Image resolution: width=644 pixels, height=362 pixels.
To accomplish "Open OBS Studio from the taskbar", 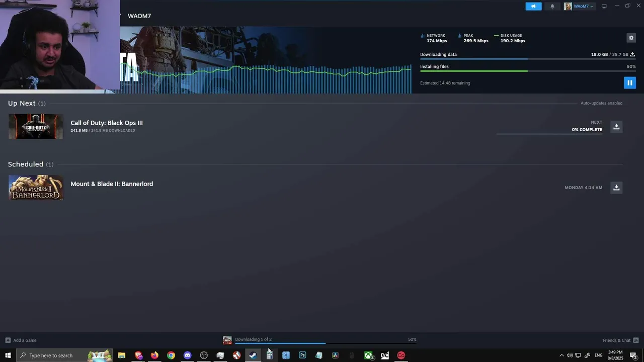I will coord(204,355).
